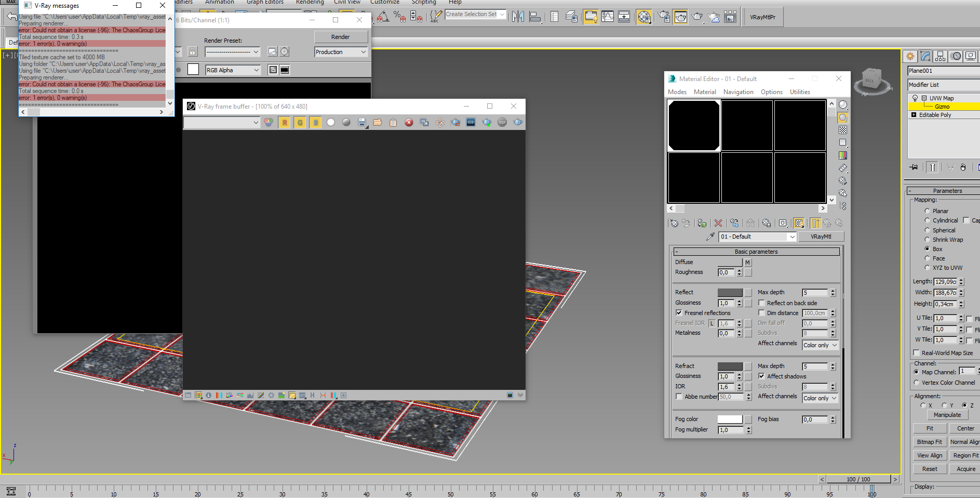
Task: Click Rendered Frame Window toolbar icon
Action: click(680, 17)
